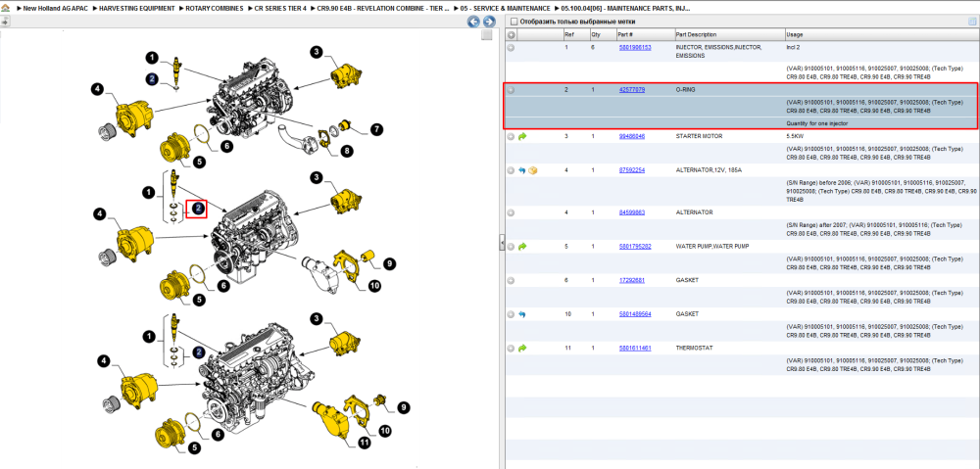Screen dimensions: 980x469
Task: Open part number 42577079 link
Action: (x=631, y=90)
